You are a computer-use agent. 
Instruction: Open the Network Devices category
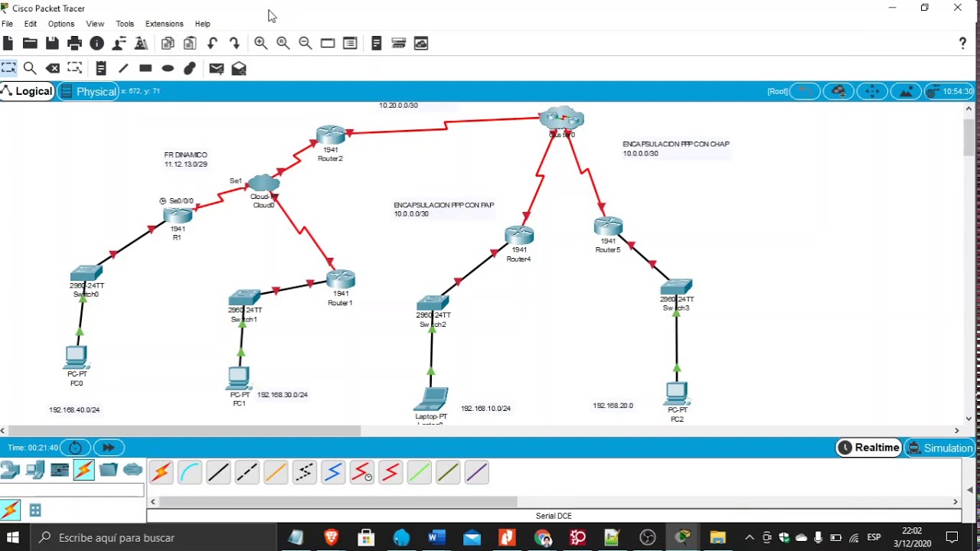(x=11, y=470)
